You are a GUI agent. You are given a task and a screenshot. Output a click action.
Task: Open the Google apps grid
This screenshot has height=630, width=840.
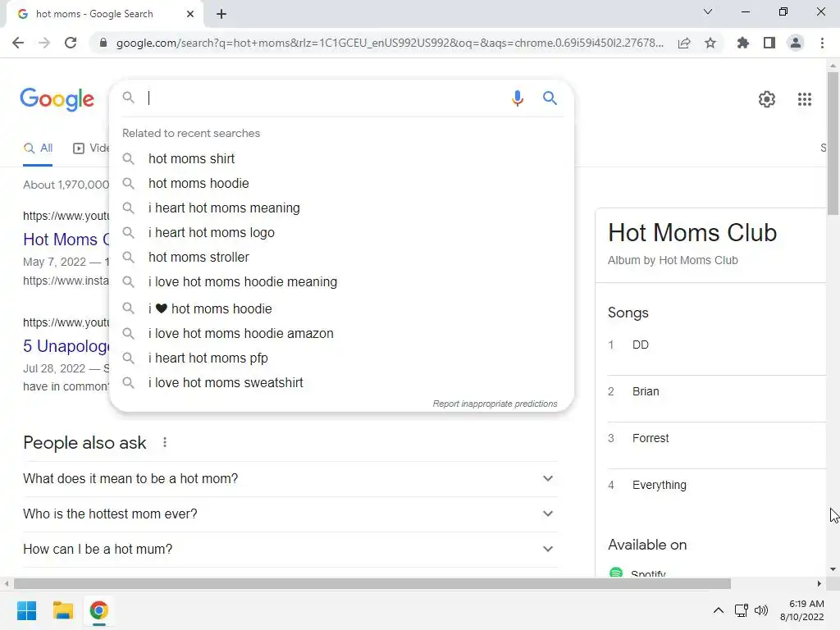[805, 99]
